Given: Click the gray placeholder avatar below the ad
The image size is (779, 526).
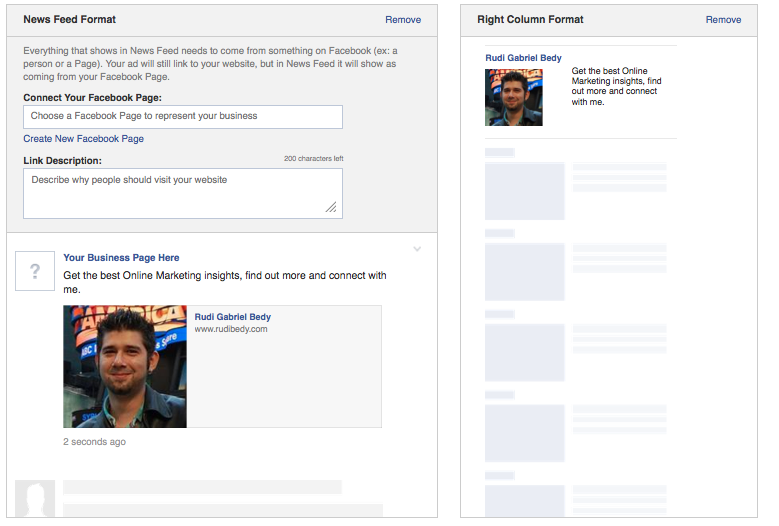Looking at the screenshot, I should pyautogui.click(x=35, y=498).
